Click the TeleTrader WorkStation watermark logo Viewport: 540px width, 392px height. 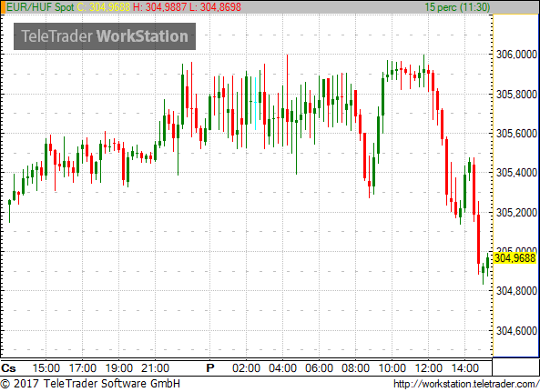(x=105, y=36)
